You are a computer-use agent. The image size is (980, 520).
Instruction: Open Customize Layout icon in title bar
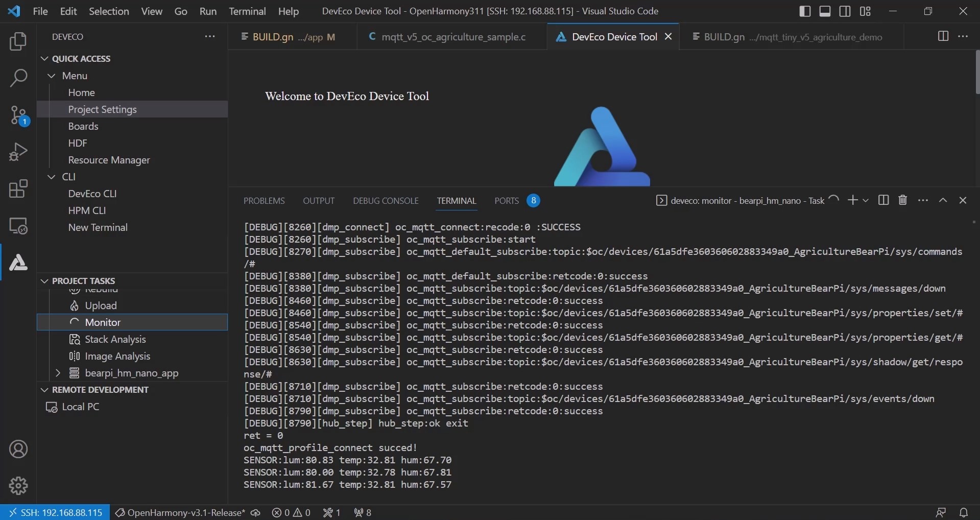pos(865,11)
